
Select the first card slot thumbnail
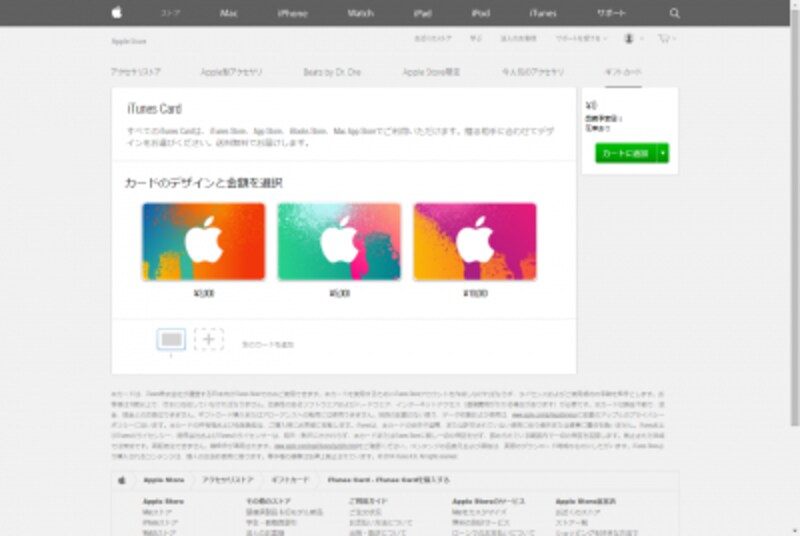[x=171, y=339]
